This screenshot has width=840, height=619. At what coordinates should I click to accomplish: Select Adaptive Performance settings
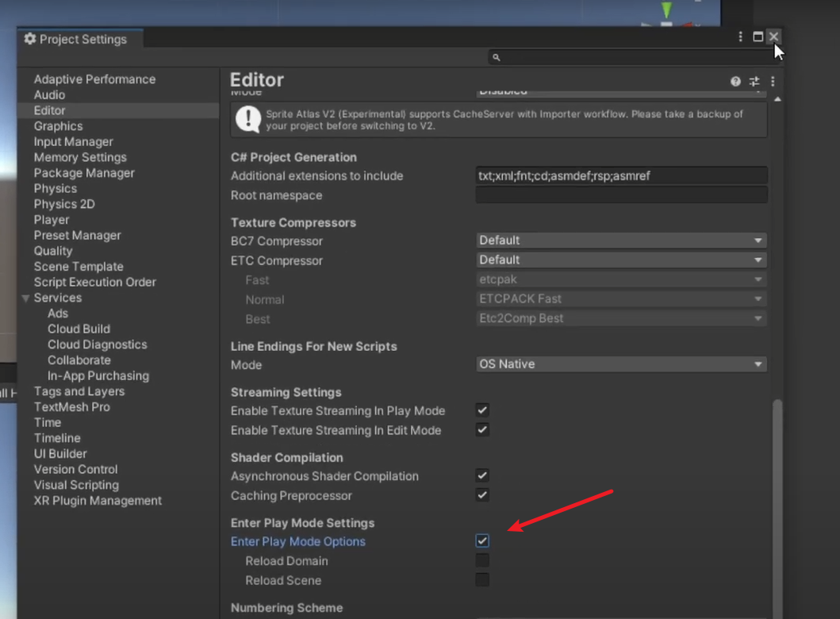coord(95,79)
